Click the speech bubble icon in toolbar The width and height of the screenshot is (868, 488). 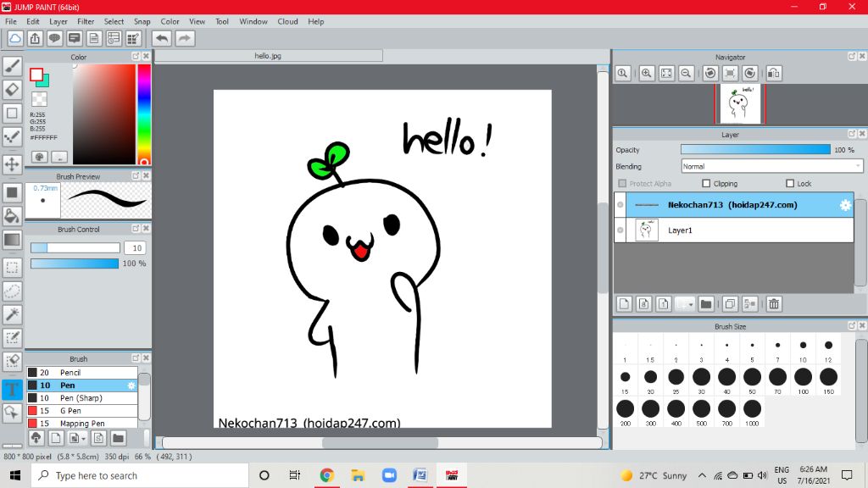54,38
